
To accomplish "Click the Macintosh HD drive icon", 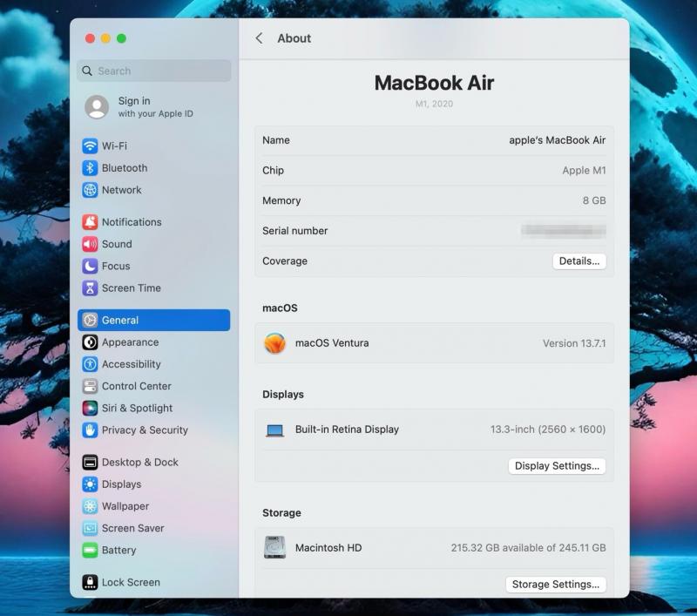I will (x=274, y=547).
